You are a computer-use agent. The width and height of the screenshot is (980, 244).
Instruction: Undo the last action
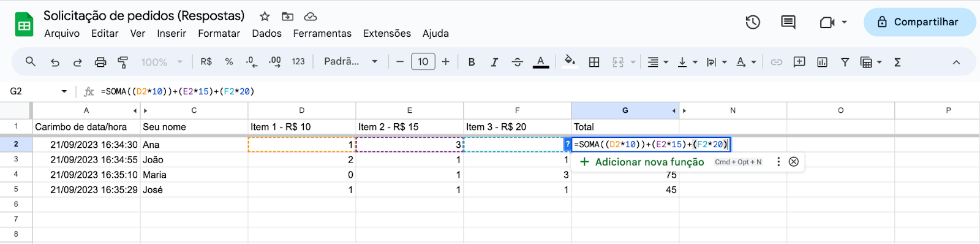pos(55,62)
